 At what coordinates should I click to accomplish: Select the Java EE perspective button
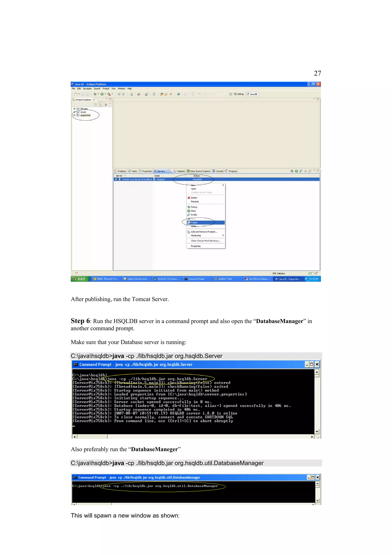coord(252,94)
